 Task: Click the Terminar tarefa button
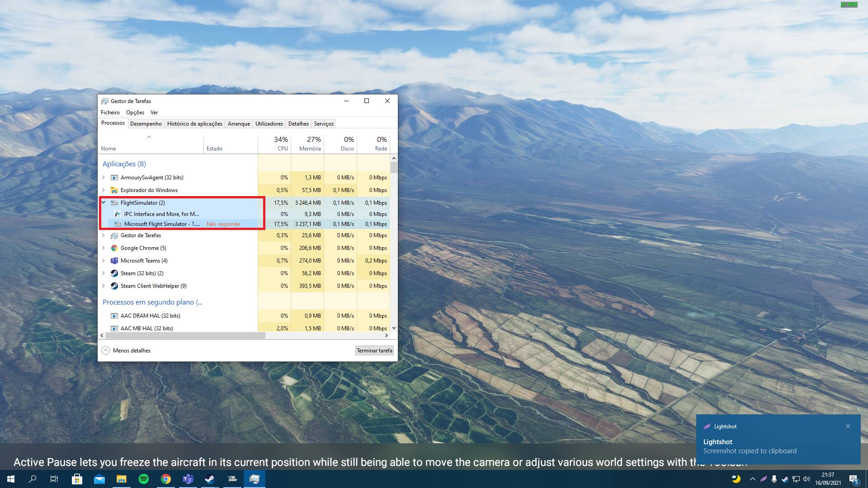374,351
